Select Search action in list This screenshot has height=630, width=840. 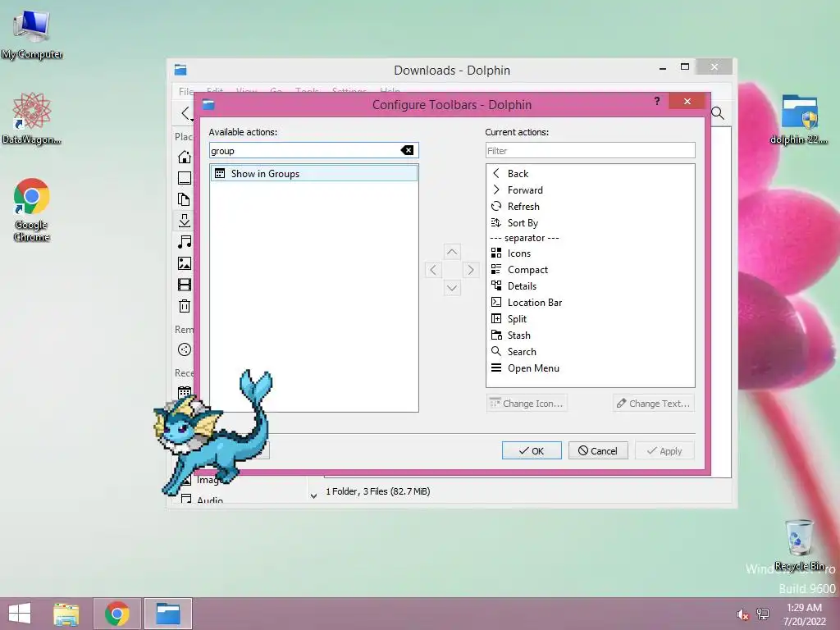[591, 352]
